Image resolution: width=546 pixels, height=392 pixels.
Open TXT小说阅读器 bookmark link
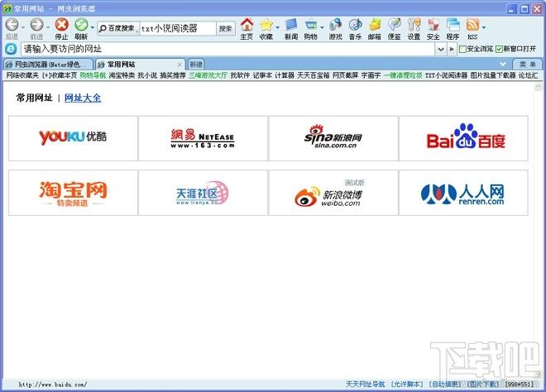click(x=446, y=75)
